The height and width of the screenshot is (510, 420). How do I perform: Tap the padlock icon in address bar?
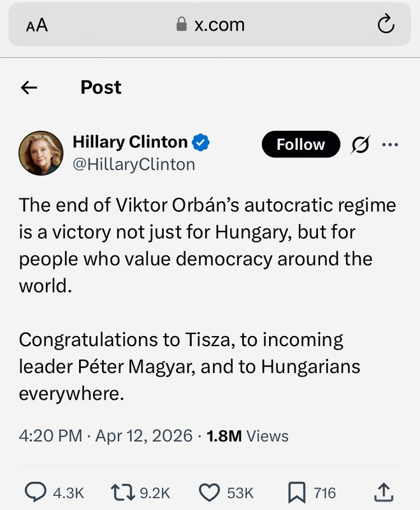click(182, 24)
